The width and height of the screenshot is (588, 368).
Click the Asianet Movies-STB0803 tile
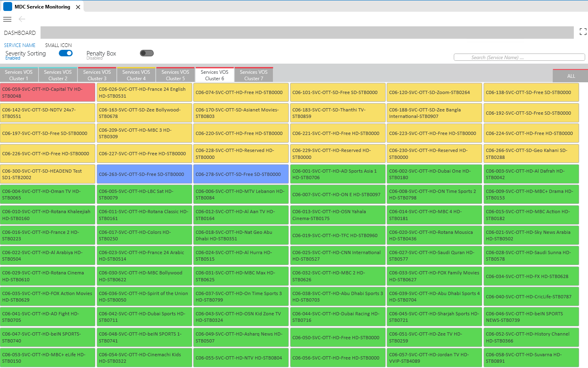(x=241, y=113)
